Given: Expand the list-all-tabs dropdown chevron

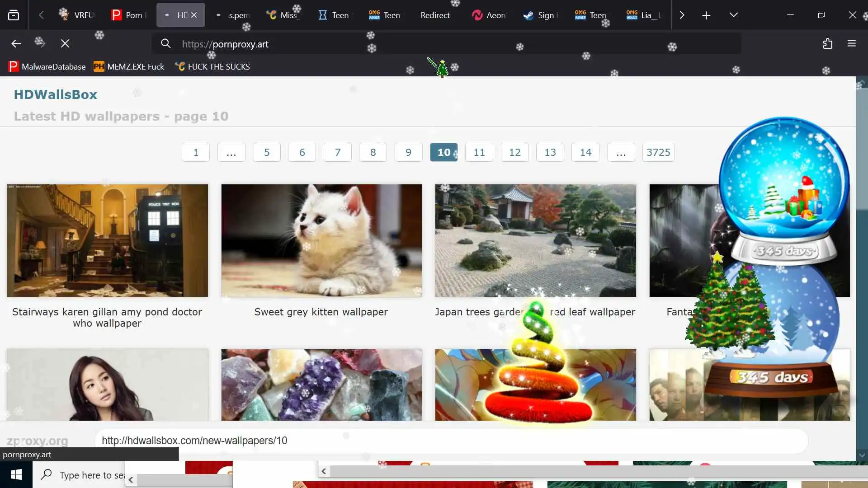Looking at the screenshot, I should (734, 15).
